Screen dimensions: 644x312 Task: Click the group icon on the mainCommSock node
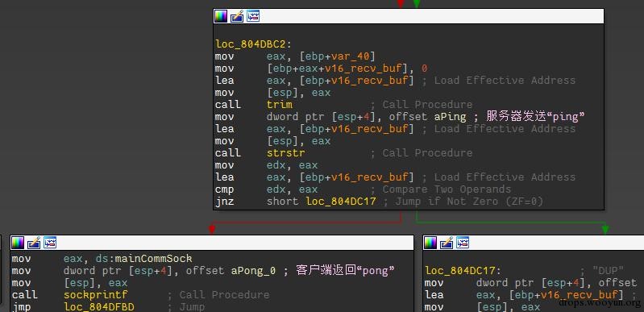click(50, 243)
